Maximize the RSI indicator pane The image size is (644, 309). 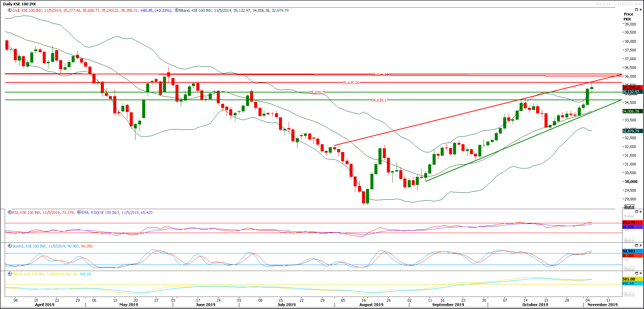click(636, 212)
